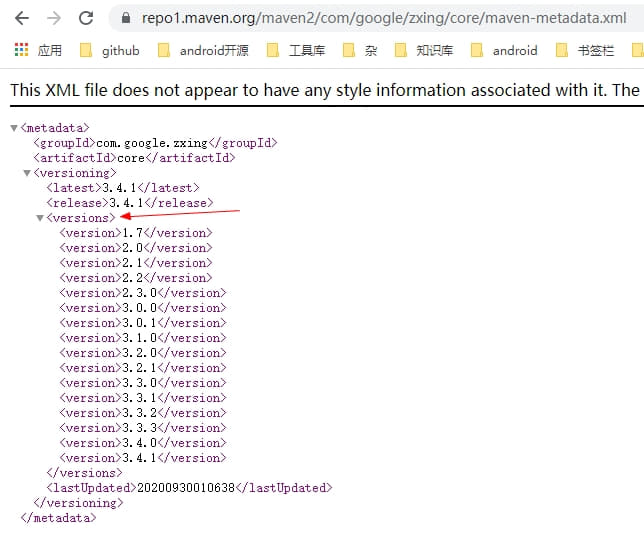Image resolution: width=644 pixels, height=552 pixels.
Task: Click the version 3.0.1 entry
Action: pos(143,323)
